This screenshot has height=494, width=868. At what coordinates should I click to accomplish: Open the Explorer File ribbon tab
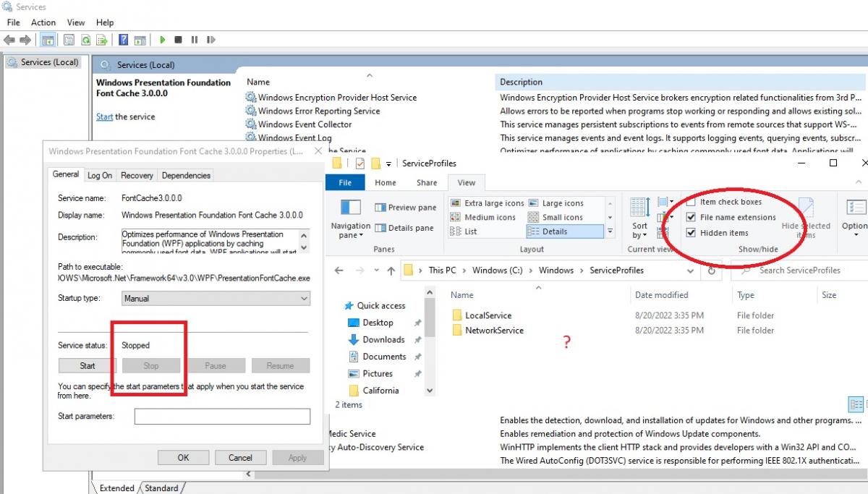345,183
